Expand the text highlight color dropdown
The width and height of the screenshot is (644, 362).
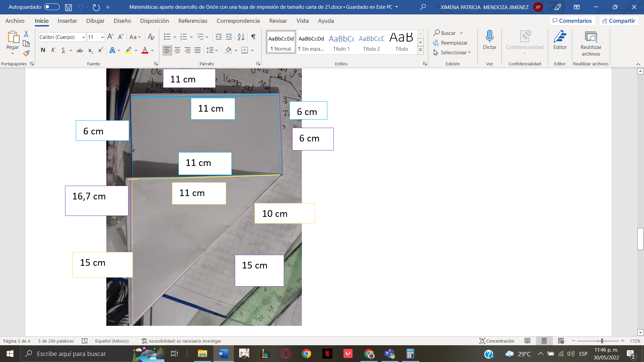pyautogui.click(x=136, y=50)
